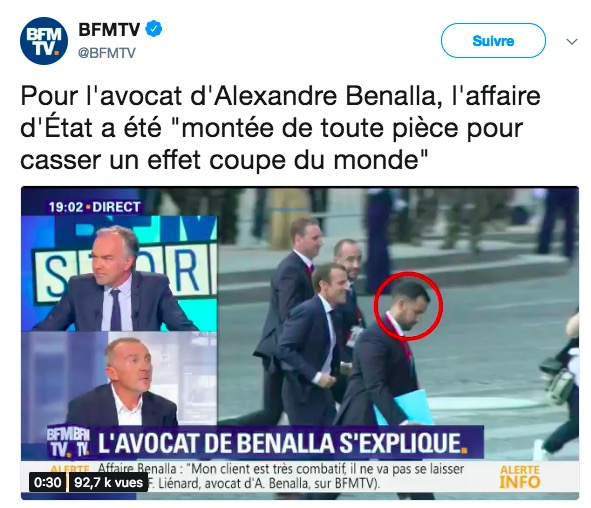Open the @BFMTV handle link
The height and width of the screenshot is (508, 591).
[107, 53]
